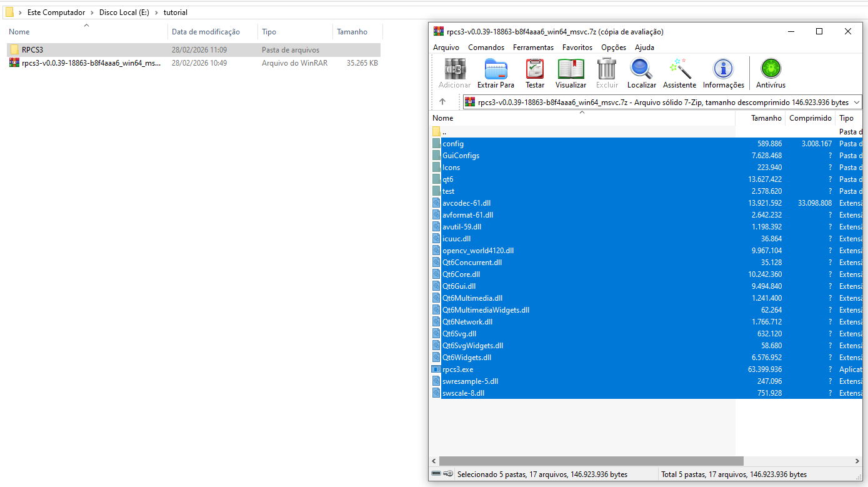Go up one folder level in WinRAR
This screenshot has width=868, height=487.
coord(442,102)
